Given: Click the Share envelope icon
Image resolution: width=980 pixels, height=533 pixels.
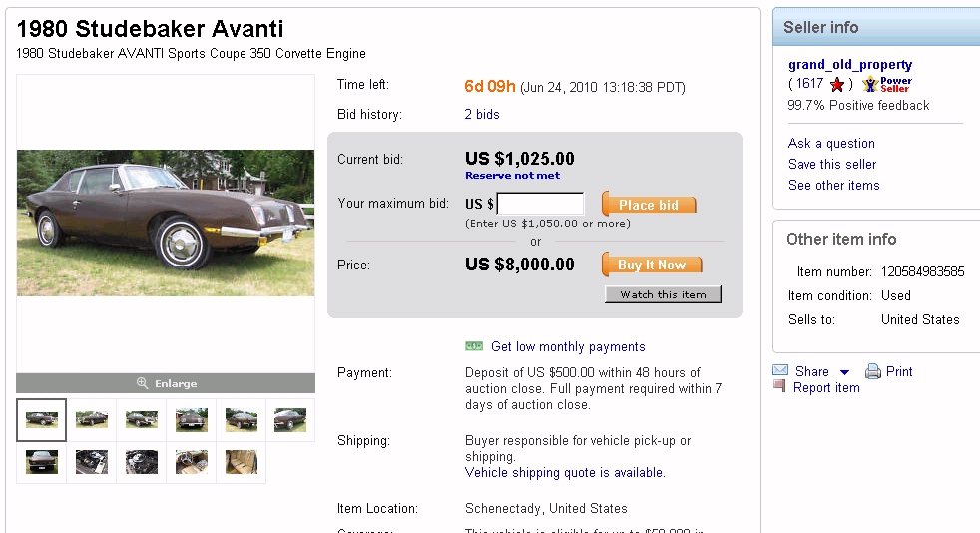Looking at the screenshot, I should point(780,371).
